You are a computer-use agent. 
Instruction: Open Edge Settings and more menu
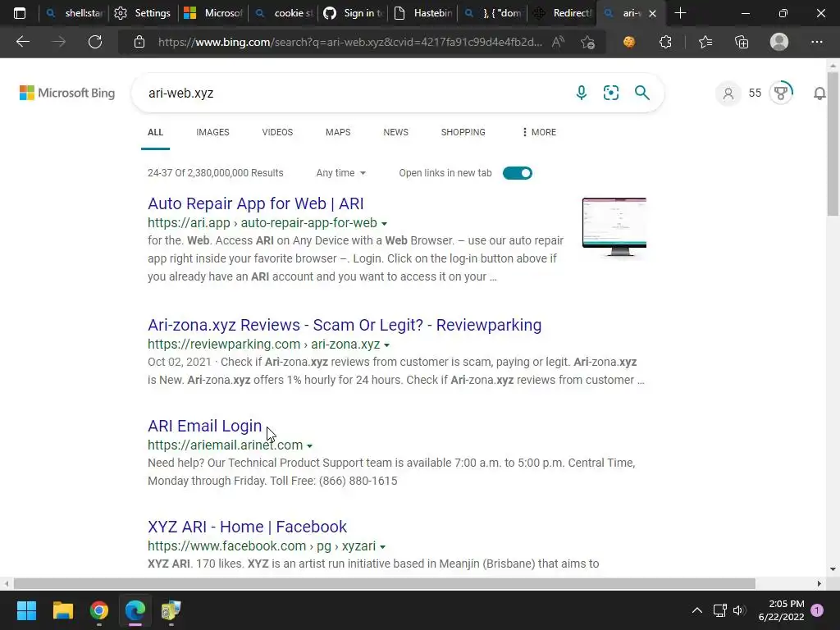point(816,42)
